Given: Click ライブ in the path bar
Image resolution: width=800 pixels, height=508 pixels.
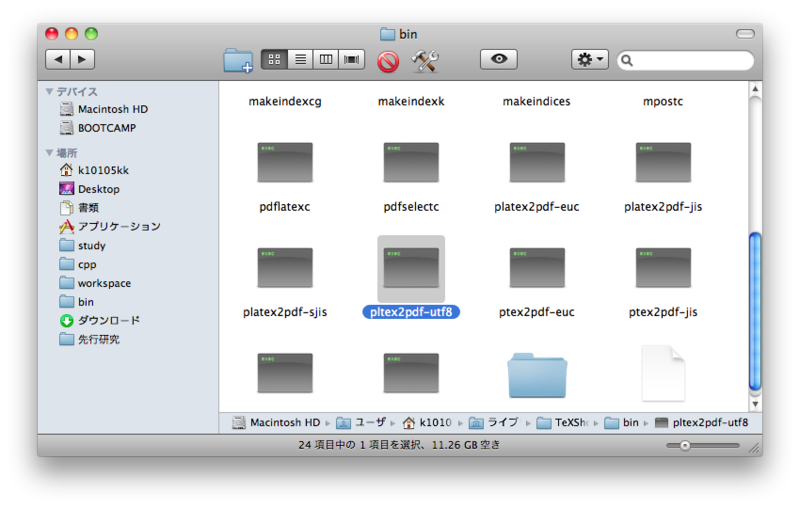Looking at the screenshot, I should pos(494,422).
